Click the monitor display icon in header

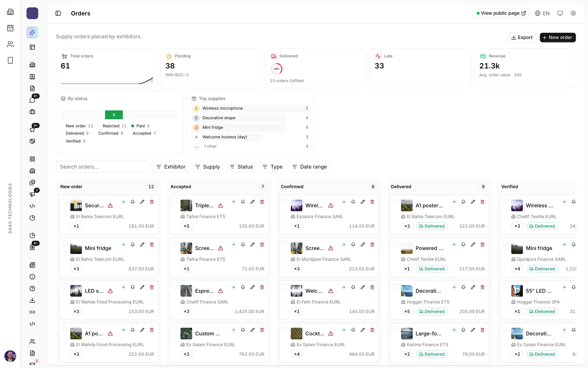[560, 13]
